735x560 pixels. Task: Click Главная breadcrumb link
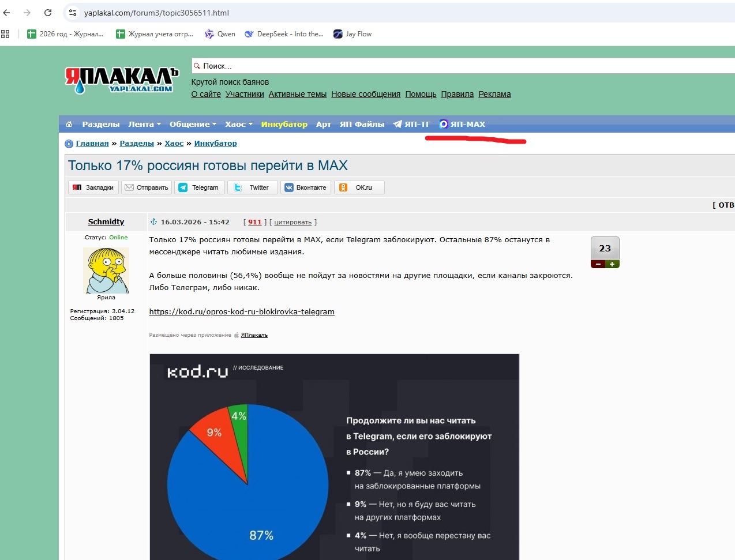pos(92,144)
